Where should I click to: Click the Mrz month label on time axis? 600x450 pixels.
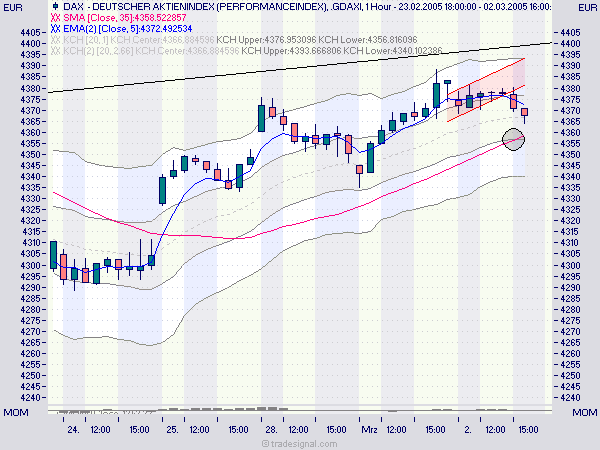click(370, 430)
